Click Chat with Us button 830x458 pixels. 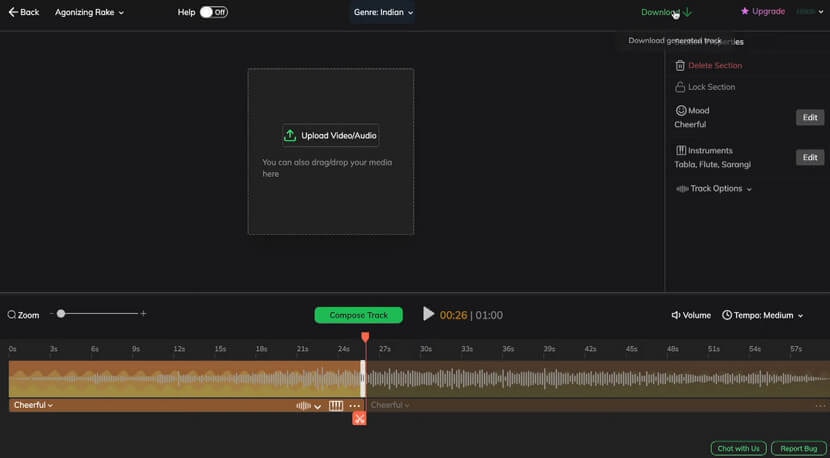click(x=738, y=448)
